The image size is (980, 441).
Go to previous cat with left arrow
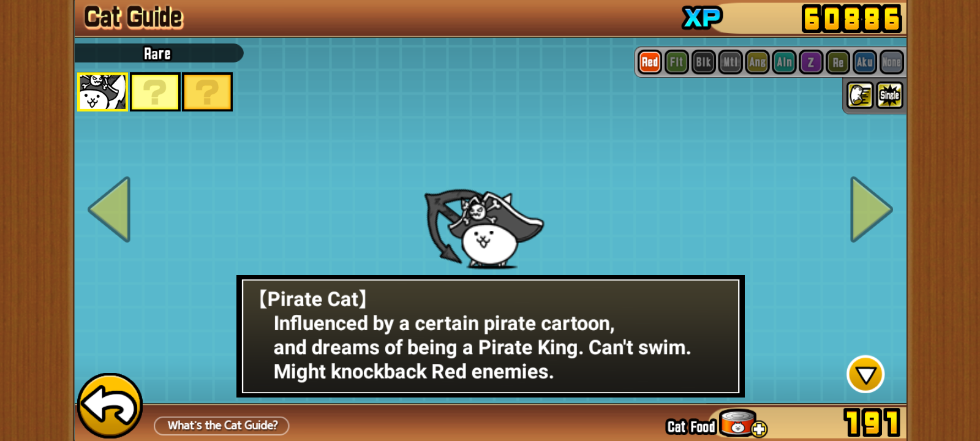[x=110, y=209]
